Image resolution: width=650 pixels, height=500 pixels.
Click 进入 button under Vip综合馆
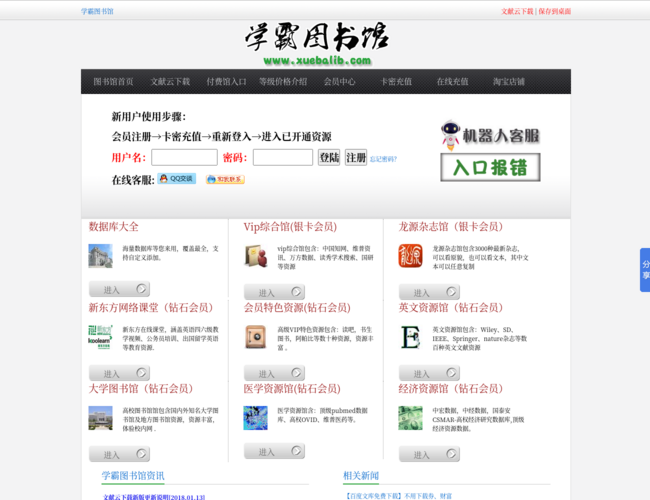274,292
